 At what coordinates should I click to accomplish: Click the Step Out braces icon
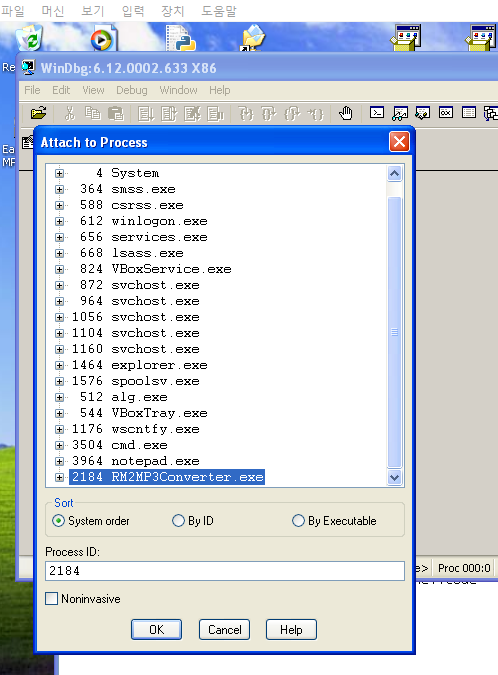[292, 114]
